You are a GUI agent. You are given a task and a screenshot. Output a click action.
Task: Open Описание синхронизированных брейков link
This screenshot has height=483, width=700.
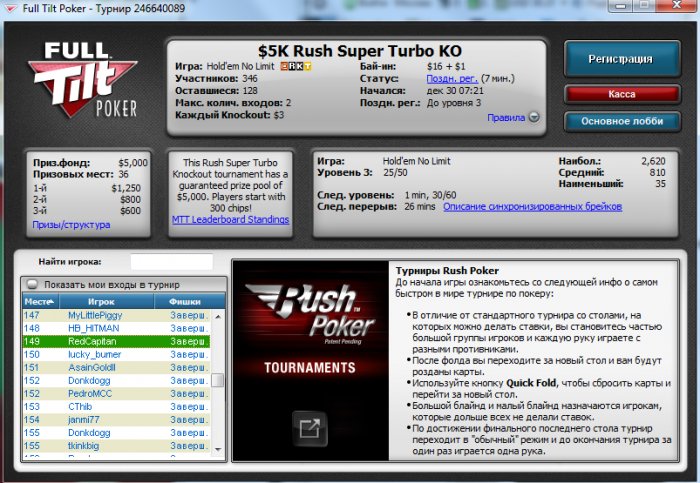tap(532, 207)
